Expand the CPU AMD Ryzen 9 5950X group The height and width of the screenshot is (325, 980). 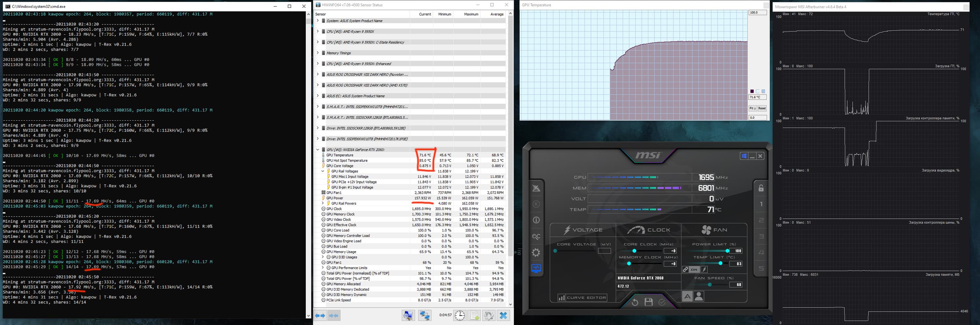318,32
